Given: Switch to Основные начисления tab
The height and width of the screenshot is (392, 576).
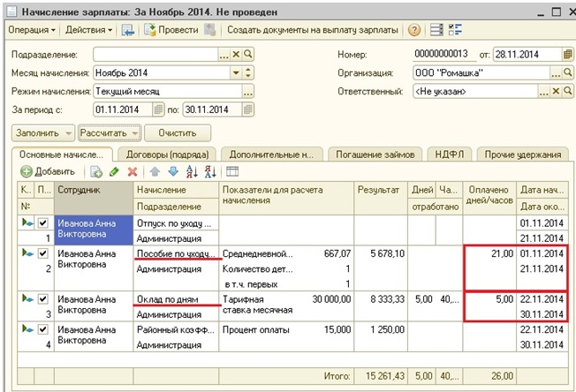Looking at the screenshot, I should click(x=61, y=155).
